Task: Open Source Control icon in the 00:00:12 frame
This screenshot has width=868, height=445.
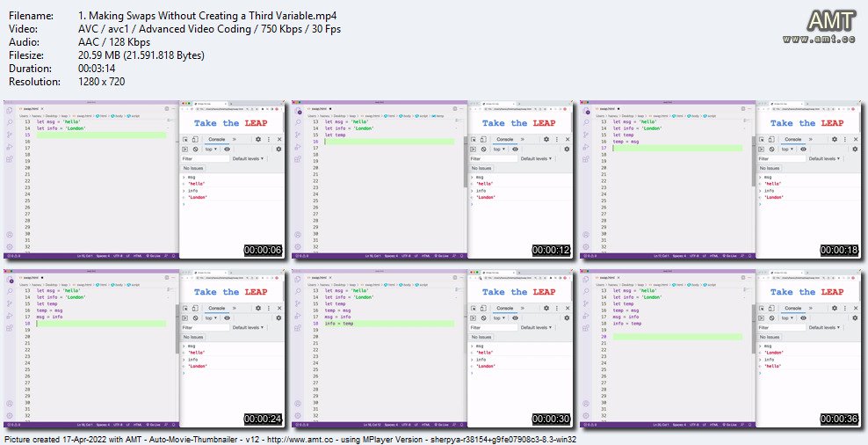Action: click(x=298, y=135)
